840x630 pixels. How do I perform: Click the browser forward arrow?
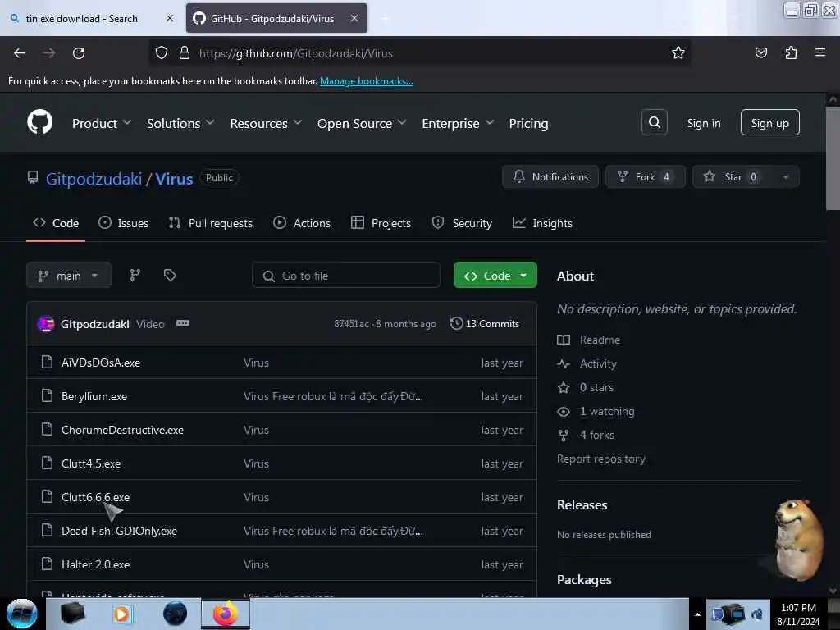click(48, 53)
